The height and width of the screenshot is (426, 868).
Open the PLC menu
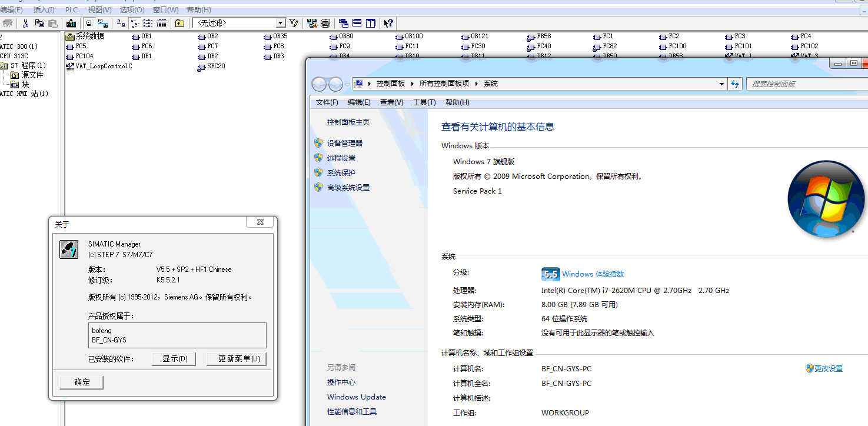tap(71, 10)
